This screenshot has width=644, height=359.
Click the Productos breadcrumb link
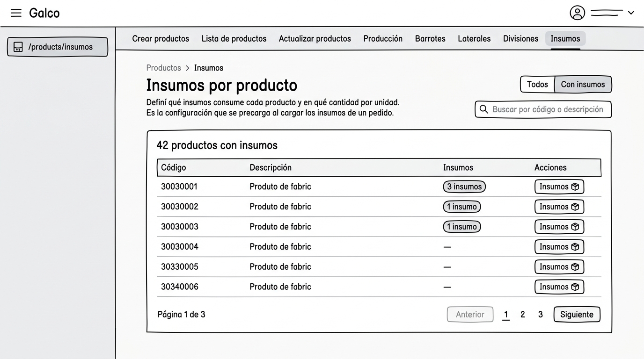[163, 68]
